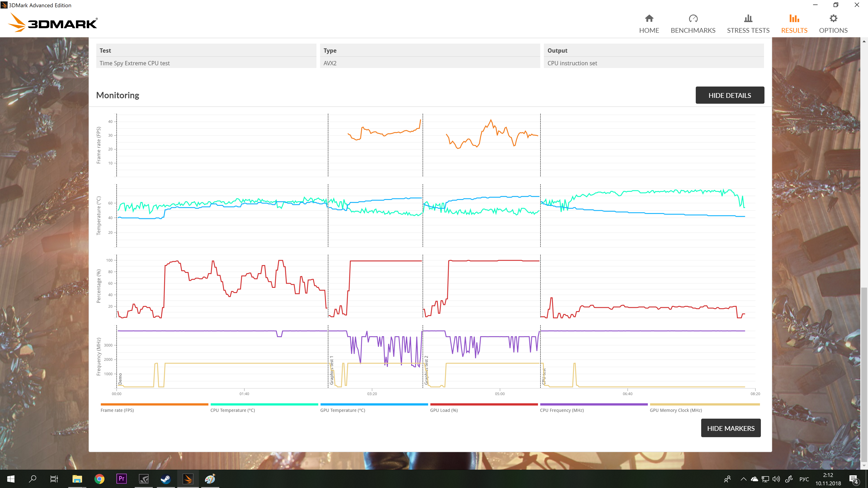
Task: Click the red GPU Load color bar
Action: point(484,404)
